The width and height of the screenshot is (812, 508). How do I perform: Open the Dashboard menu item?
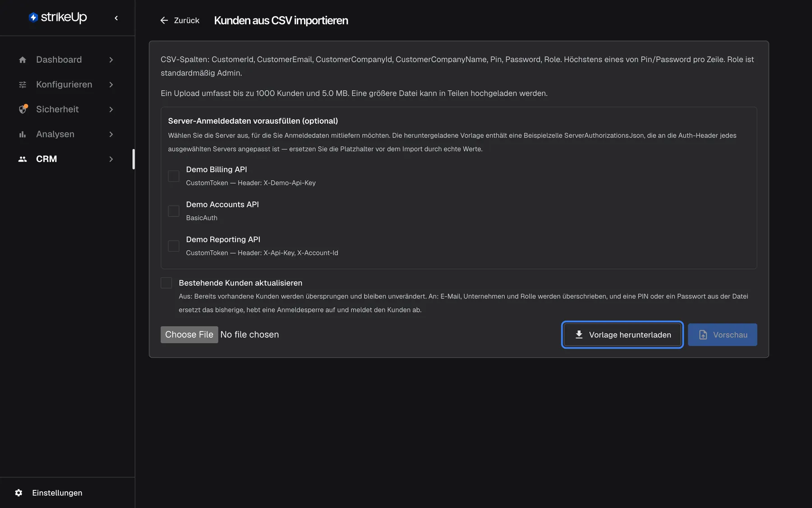click(x=67, y=60)
